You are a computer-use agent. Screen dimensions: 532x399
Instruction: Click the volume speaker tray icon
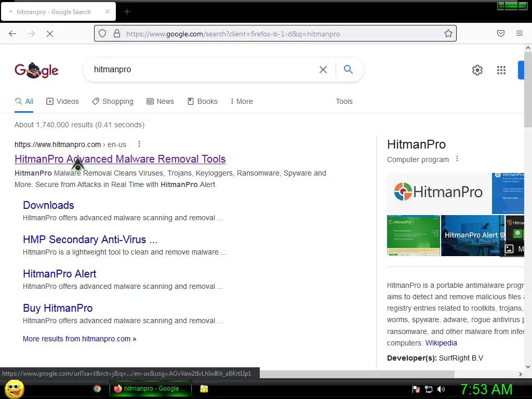tap(441, 389)
